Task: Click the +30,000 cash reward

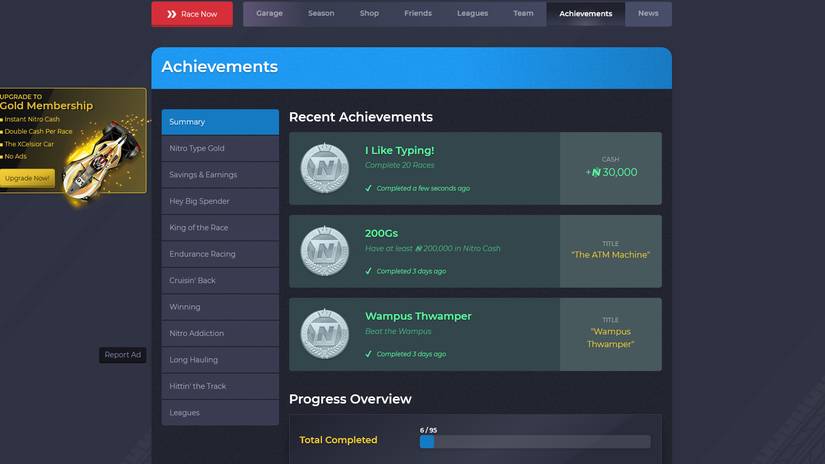Action: [x=611, y=172]
